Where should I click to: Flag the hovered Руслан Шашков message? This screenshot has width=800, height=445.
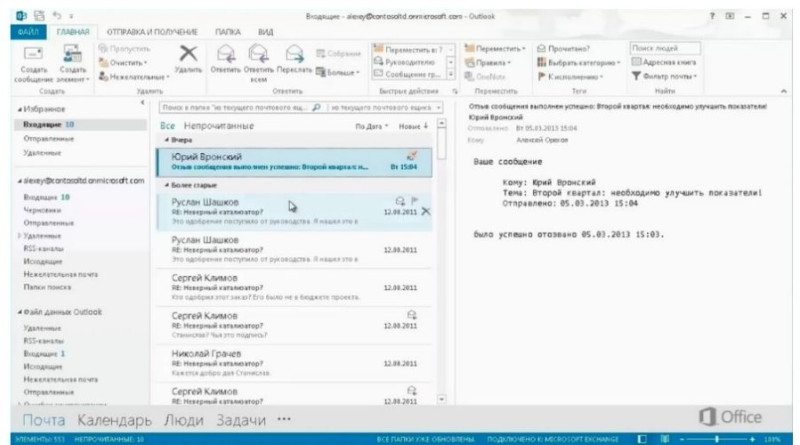(414, 201)
